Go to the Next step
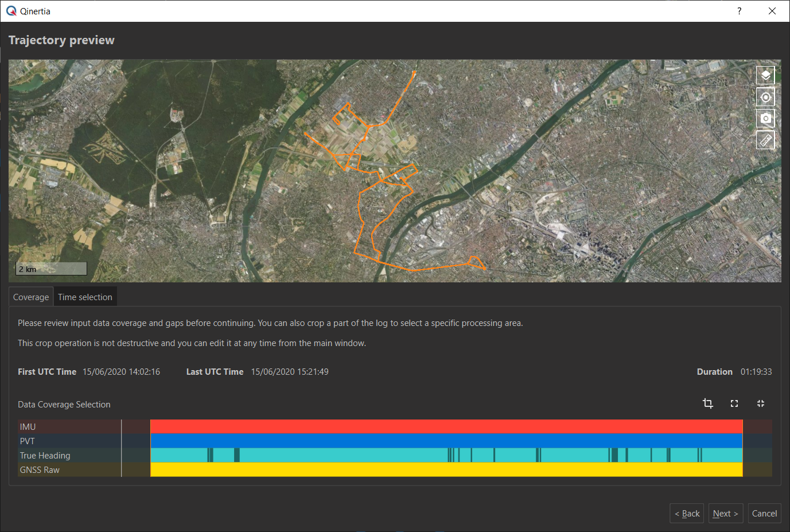Viewport: 790px width, 532px height. (725, 514)
